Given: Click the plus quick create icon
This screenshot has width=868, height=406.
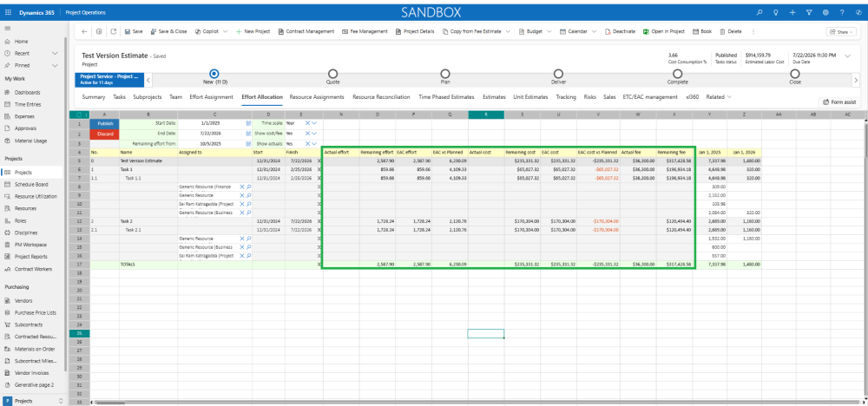Looking at the screenshot, I should 792,12.
